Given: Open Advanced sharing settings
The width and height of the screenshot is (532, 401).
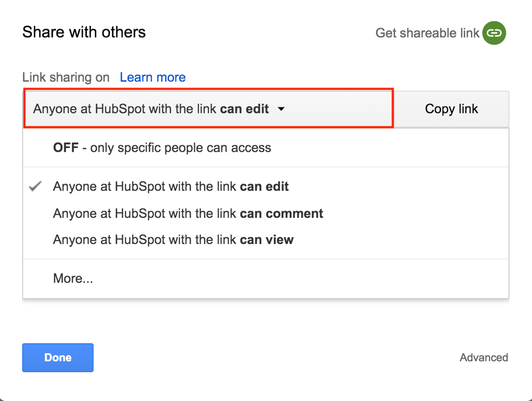Looking at the screenshot, I should tap(484, 357).
